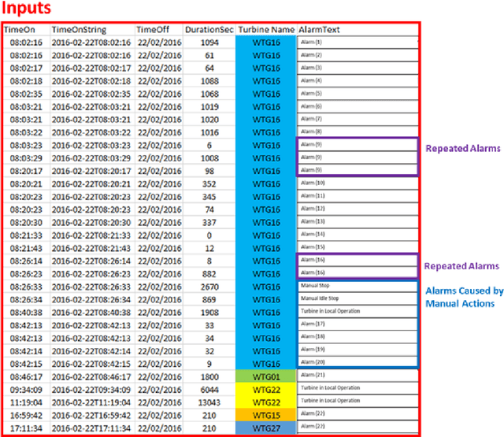Select TimeOnString 2016-02-22T11:19:04
The image size is (504, 437).
tap(91, 402)
